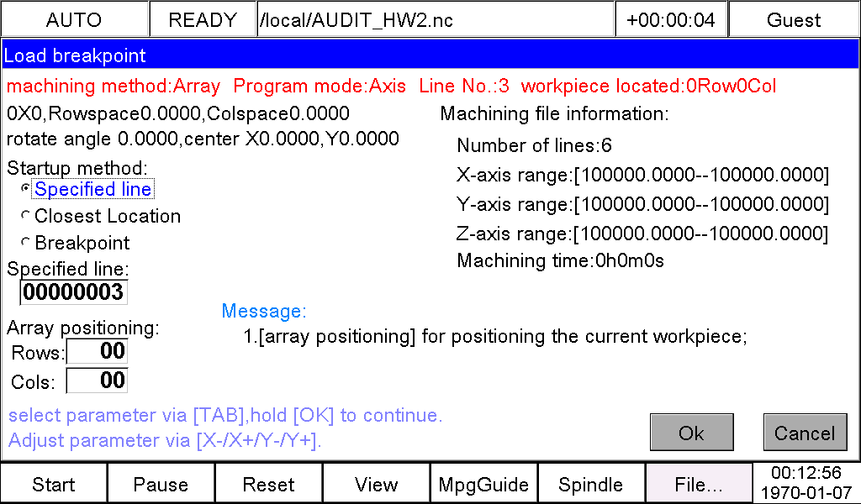Image resolution: width=861 pixels, height=504 pixels.
Task: Click the [array positioning] message line
Action: tap(495, 336)
